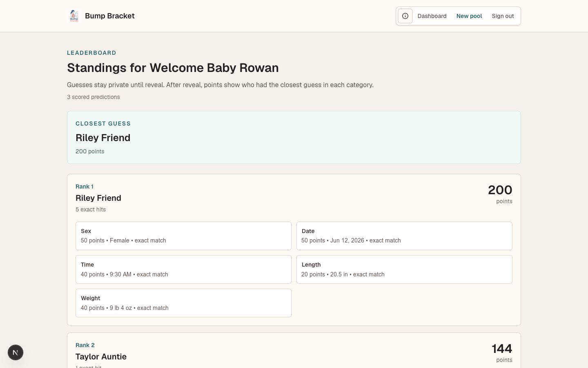Click the 5 exact hits text

(x=91, y=209)
